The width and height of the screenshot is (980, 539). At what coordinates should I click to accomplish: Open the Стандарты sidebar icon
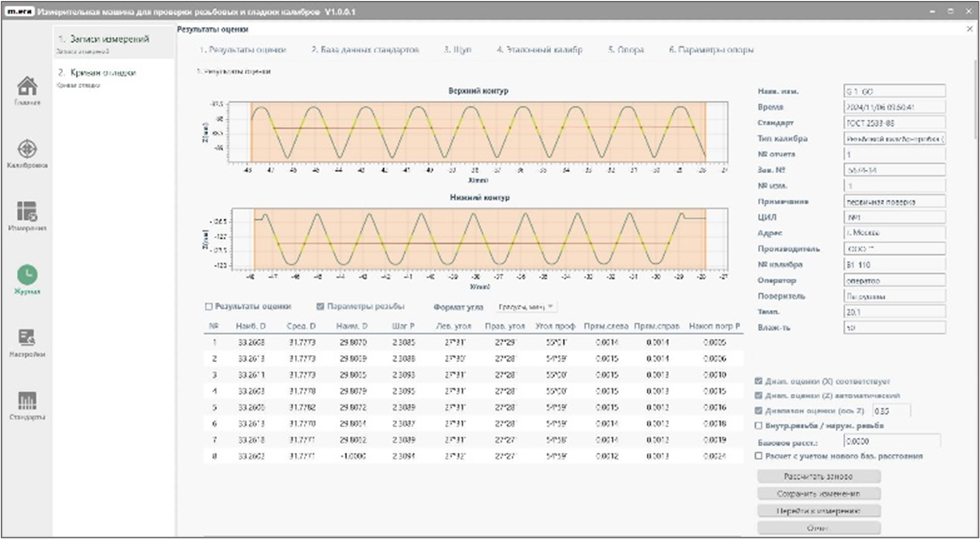[27, 400]
